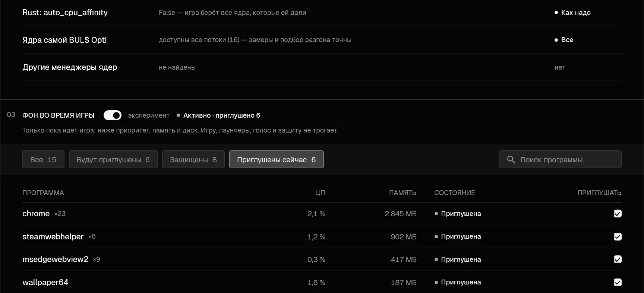
Task: Click the 'ФОН ВО ВРЕМЯ ИГРЫ' heading
Action: (x=59, y=115)
